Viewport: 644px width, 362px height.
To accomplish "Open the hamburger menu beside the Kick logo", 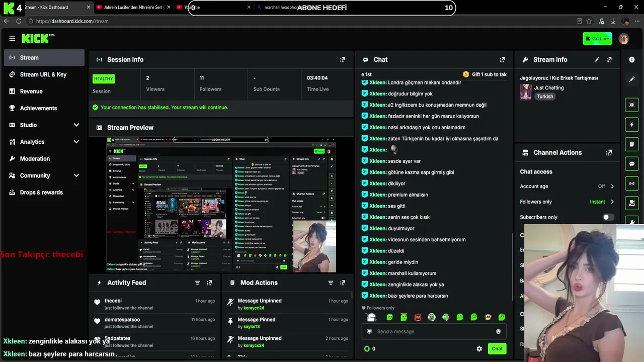I will 12,39.
